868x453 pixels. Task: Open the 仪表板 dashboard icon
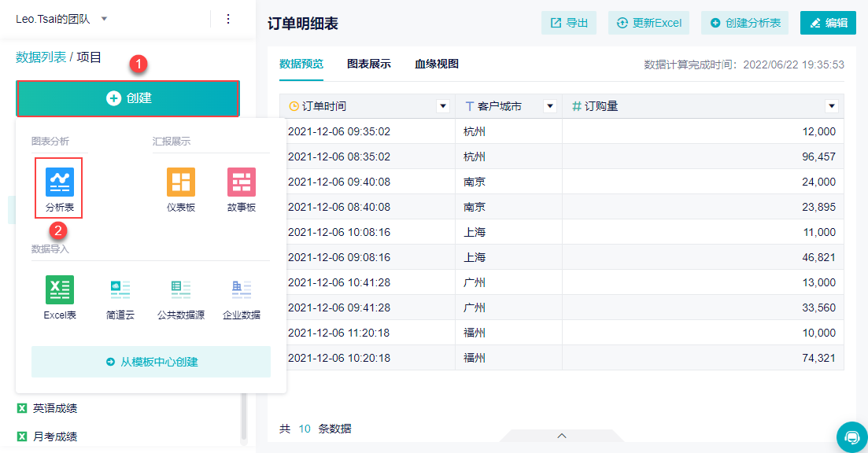tap(180, 182)
